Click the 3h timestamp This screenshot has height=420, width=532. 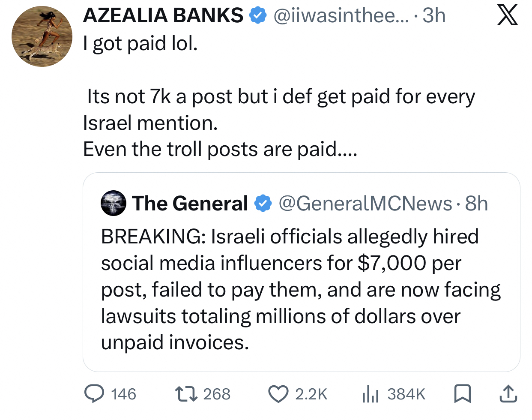pos(434,16)
